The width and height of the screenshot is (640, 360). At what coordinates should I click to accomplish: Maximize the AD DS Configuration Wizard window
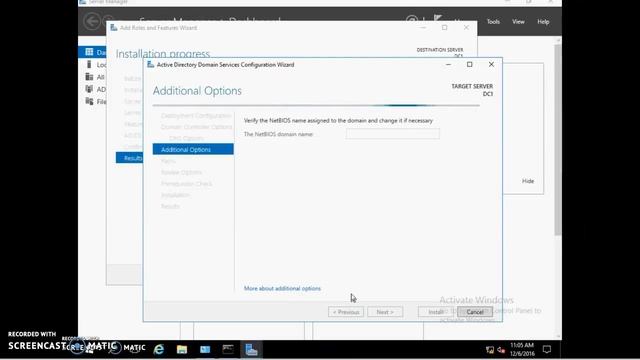point(470,64)
